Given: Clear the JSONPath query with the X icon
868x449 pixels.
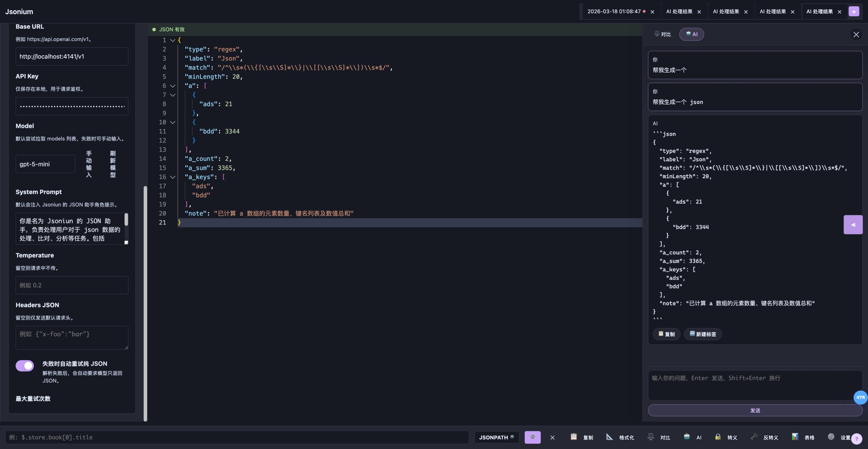Looking at the screenshot, I should [552, 437].
